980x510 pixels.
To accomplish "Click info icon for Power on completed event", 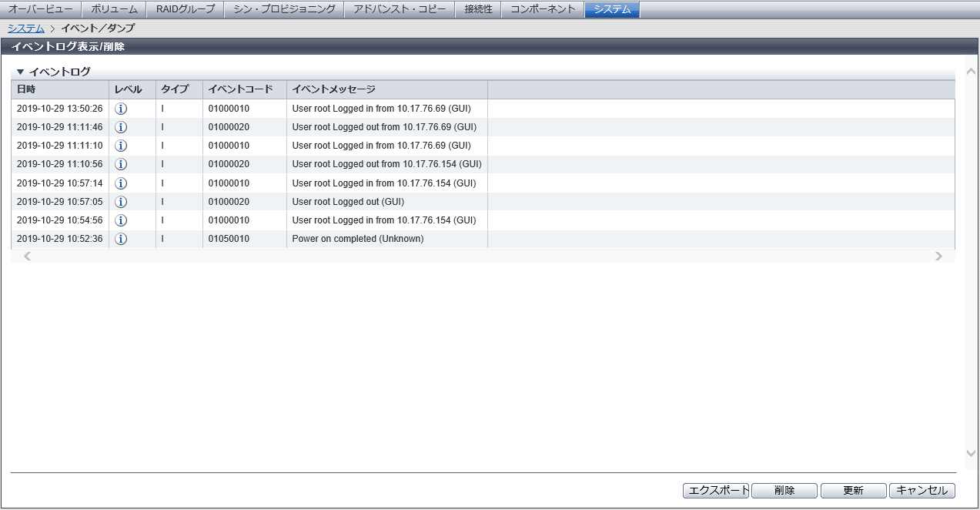I will click(x=121, y=239).
